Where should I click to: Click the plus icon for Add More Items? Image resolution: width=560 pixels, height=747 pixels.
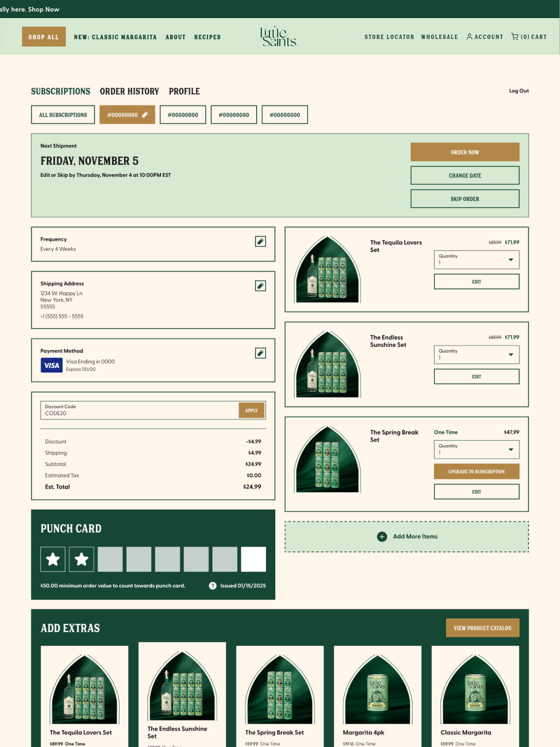(x=382, y=536)
